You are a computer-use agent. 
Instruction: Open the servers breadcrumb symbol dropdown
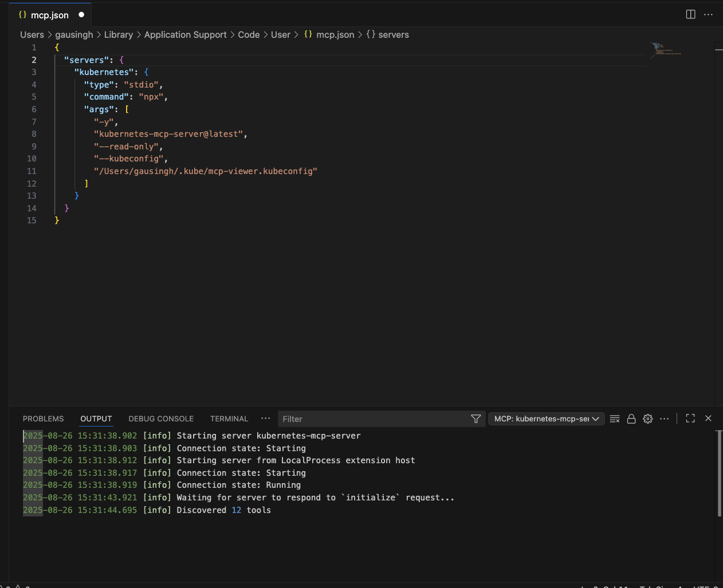pyautogui.click(x=393, y=34)
